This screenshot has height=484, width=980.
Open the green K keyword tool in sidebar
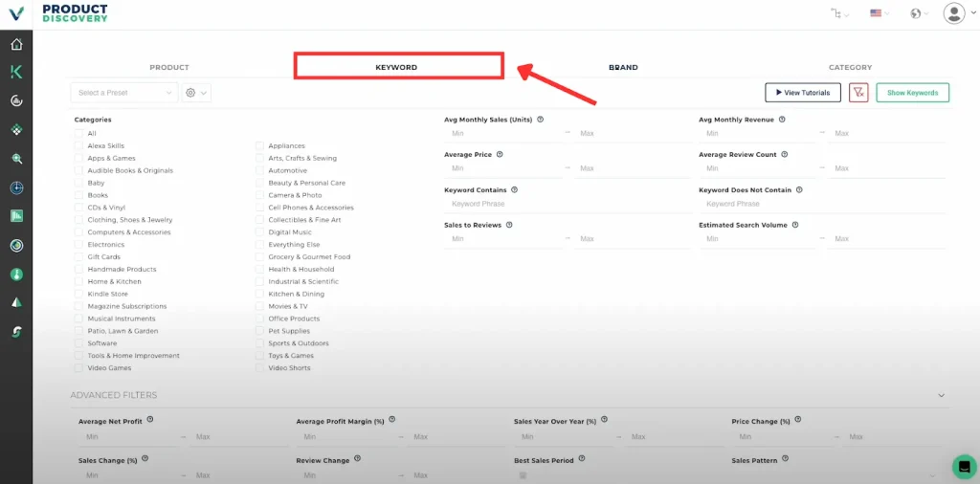17,73
